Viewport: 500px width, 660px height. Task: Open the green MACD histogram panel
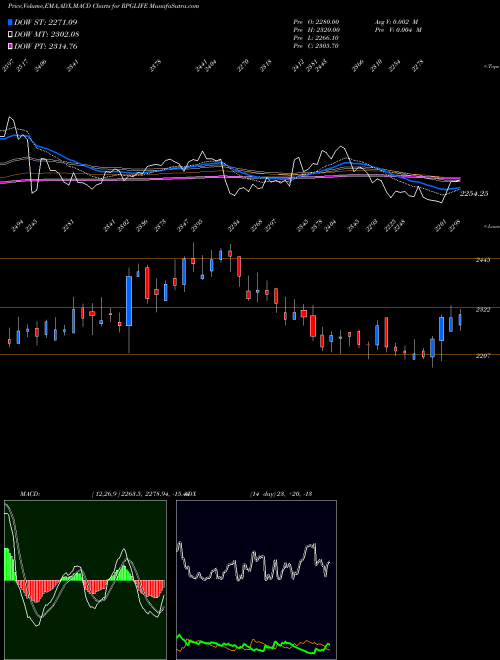[x=85, y=580]
